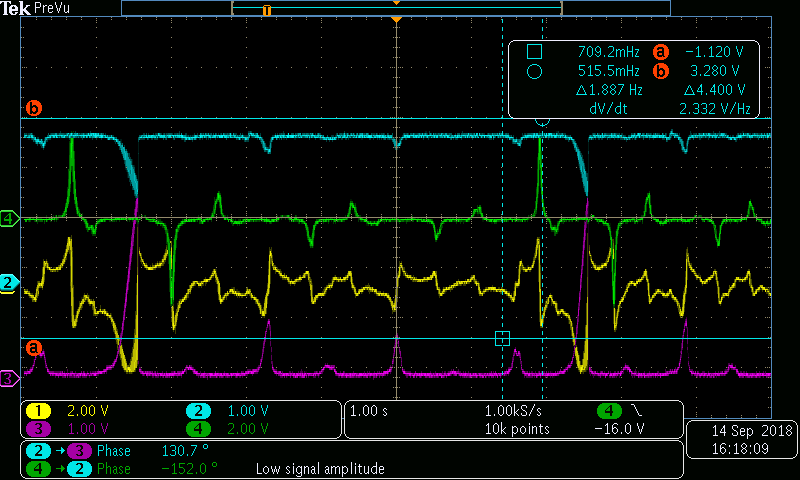The image size is (800, 480).
Task: Toggle the green channel 4 badge at 2.00 V
Action: point(198,429)
